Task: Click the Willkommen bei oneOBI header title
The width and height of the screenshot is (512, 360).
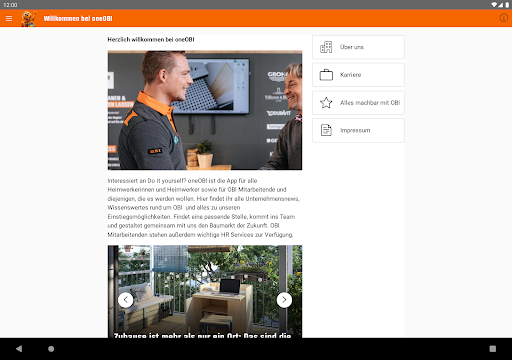Action: (x=78, y=18)
